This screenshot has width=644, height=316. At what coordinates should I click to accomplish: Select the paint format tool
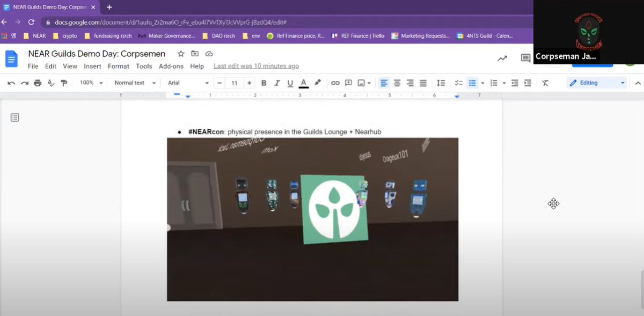64,83
